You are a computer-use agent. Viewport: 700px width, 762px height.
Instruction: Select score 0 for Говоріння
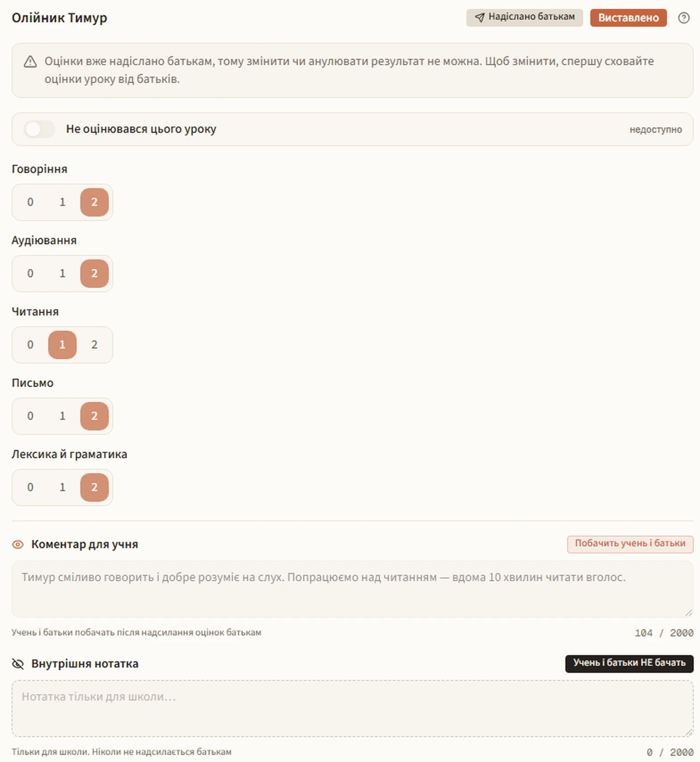[30, 202]
